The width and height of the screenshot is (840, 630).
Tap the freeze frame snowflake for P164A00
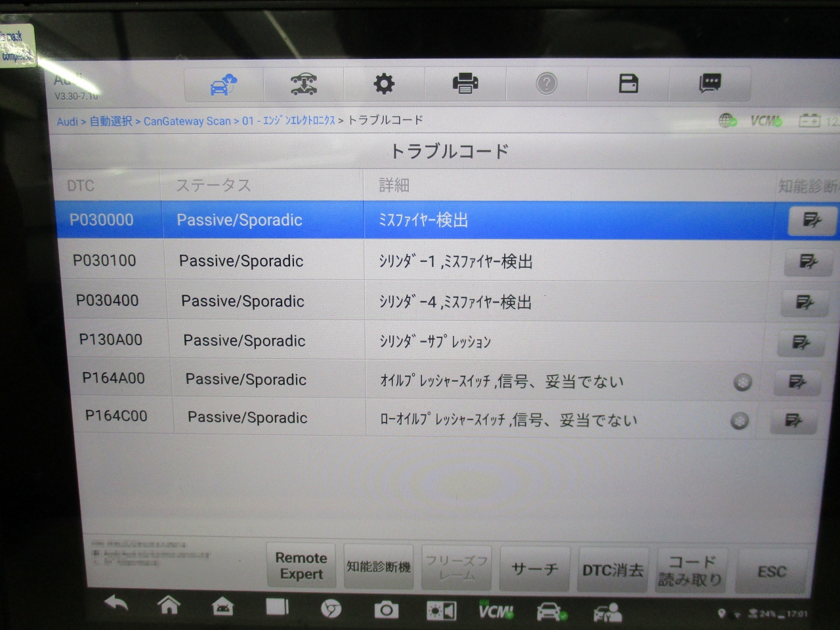[x=742, y=382]
